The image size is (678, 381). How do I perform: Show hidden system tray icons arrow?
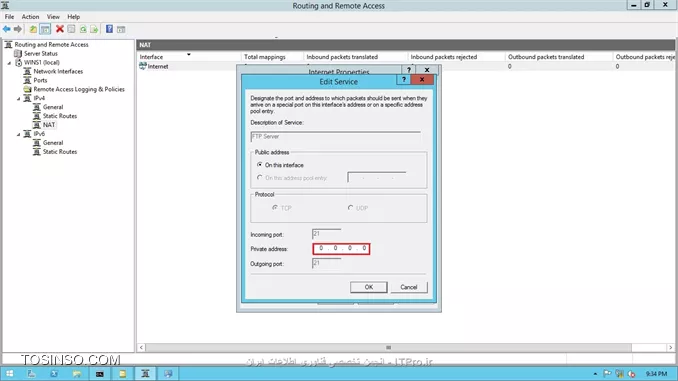[595, 374]
